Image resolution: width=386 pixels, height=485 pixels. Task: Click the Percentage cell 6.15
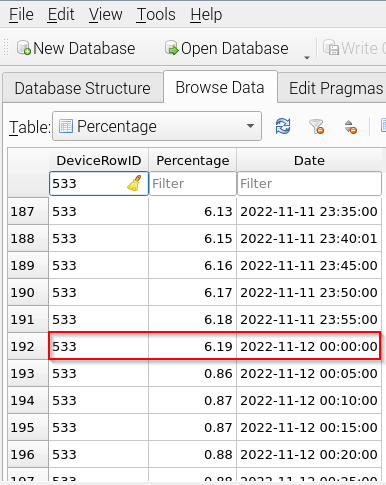tap(193, 238)
